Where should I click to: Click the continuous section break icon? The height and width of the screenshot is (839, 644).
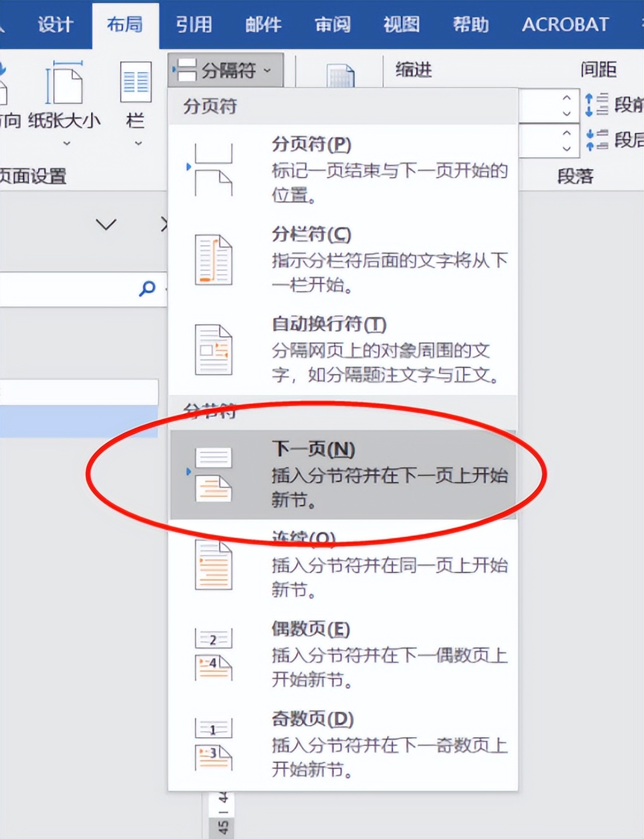(x=213, y=564)
